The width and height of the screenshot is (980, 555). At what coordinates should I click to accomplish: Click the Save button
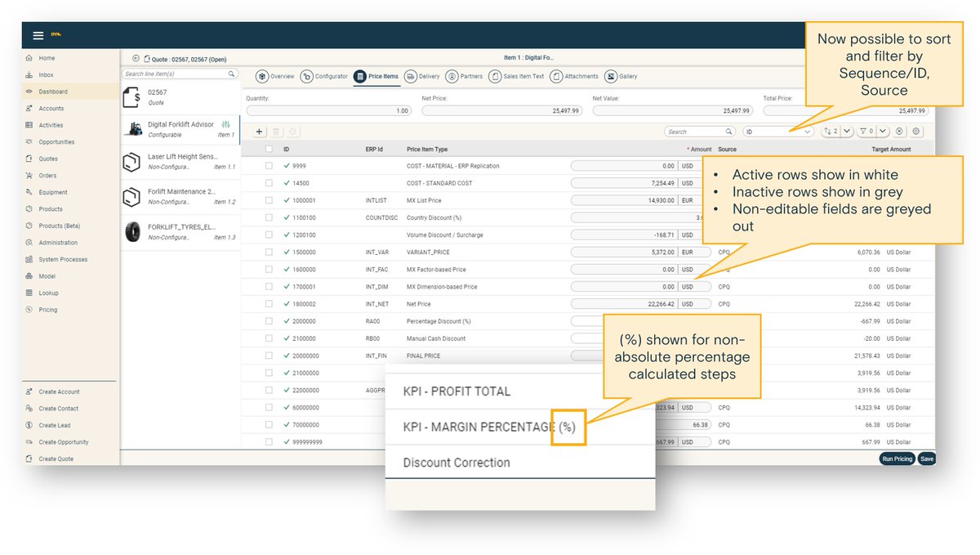(927, 459)
